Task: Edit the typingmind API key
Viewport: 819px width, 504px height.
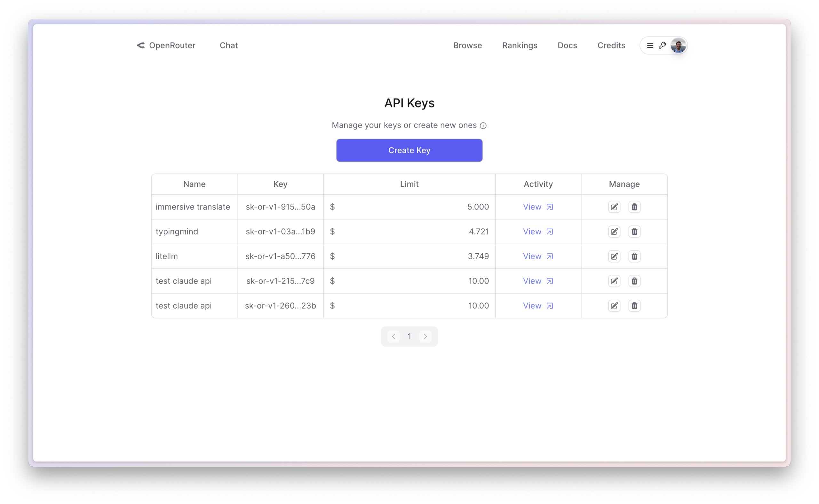Action: pos(614,231)
